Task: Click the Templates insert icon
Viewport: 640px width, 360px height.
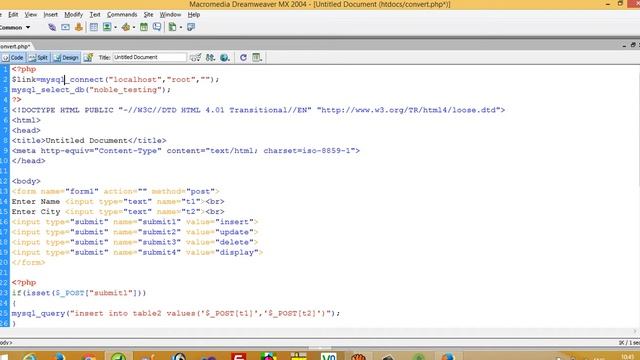Action: tap(173, 27)
